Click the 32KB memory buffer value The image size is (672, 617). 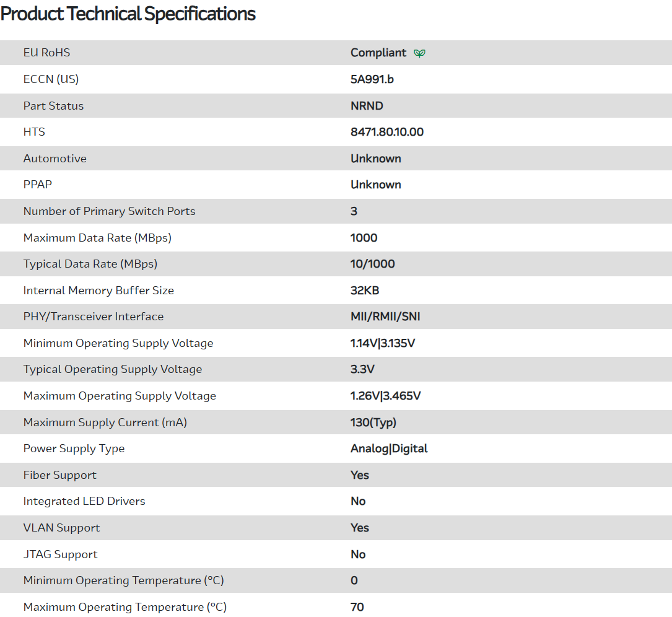pyautogui.click(x=364, y=291)
